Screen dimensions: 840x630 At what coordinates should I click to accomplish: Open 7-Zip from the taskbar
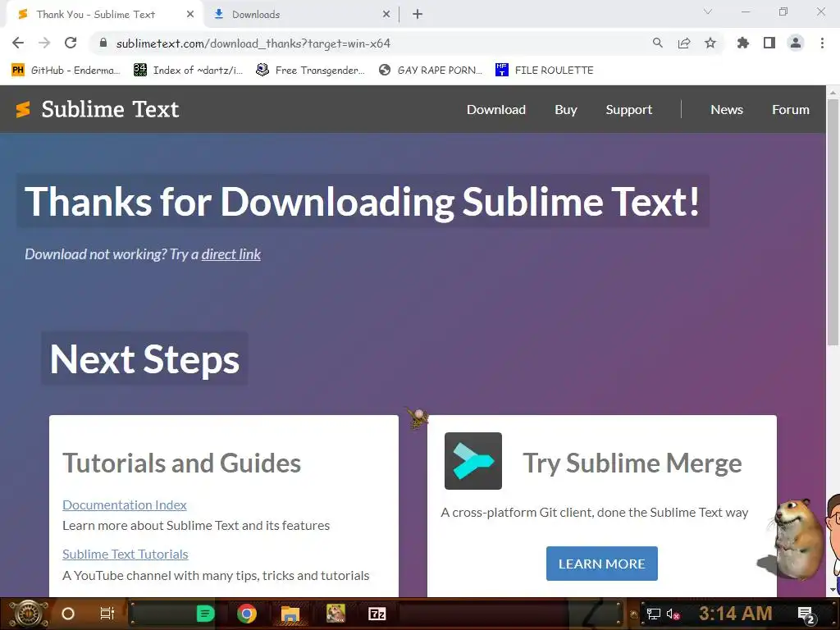click(x=377, y=614)
